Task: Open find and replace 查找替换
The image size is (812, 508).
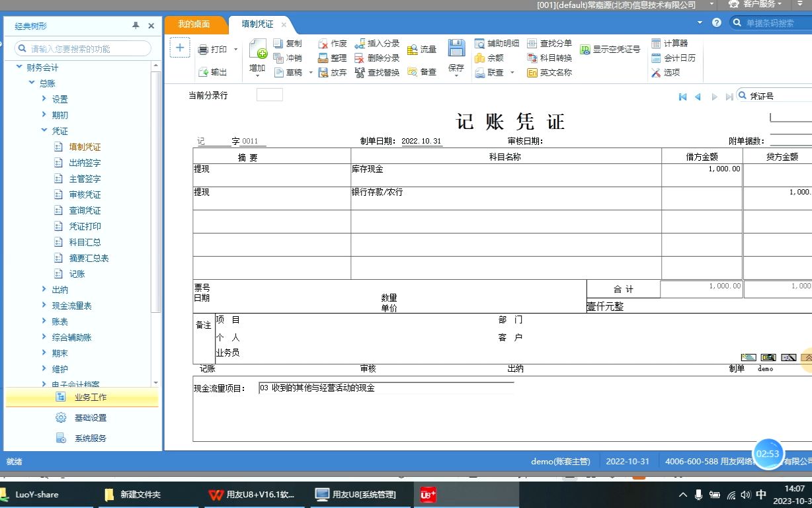Action: tap(378, 72)
